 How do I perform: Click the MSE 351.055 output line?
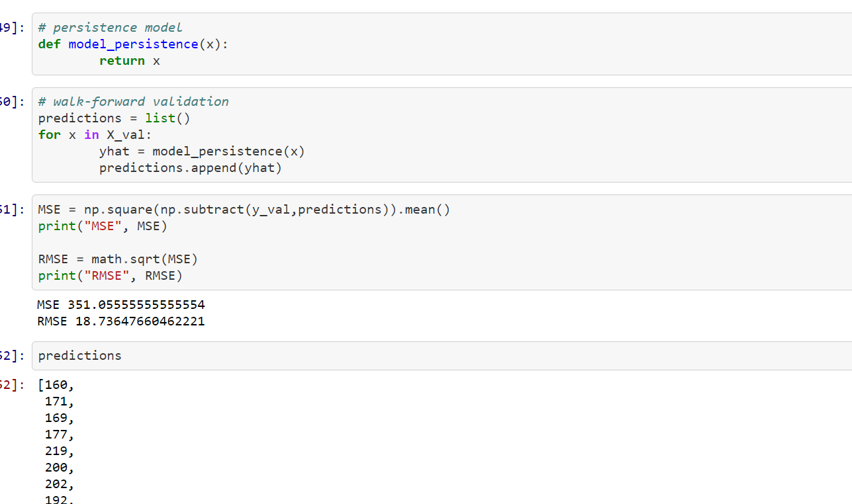tap(120, 304)
